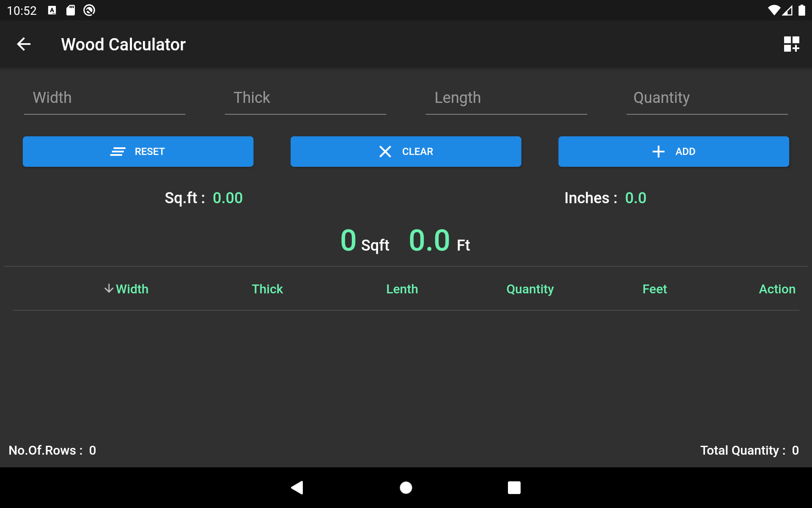Focus the Width input field
812x508 pixels.
point(104,98)
